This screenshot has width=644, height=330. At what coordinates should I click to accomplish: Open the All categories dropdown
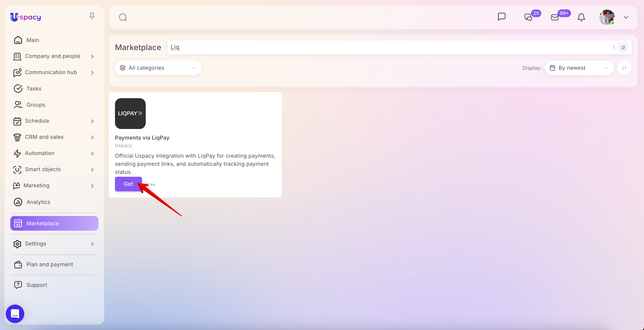coord(158,68)
